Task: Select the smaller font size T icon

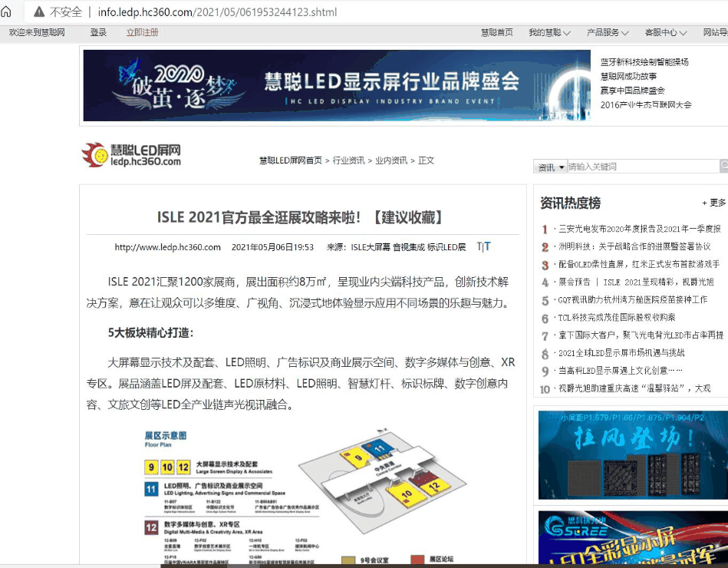Action: click(x=479, y=247)
